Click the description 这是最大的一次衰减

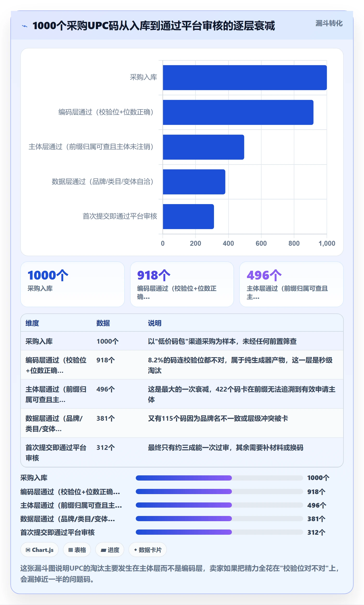point(242,394)
